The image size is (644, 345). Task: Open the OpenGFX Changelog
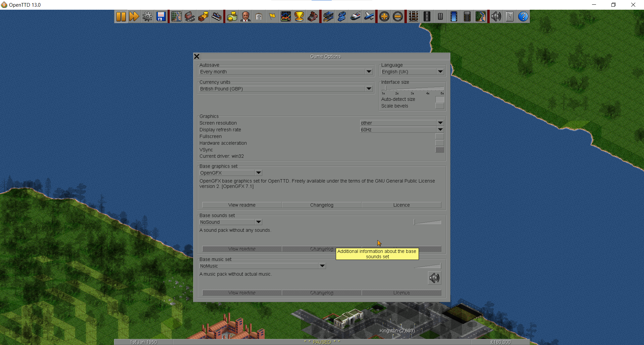pyautogui.click(x=321, y=205)
